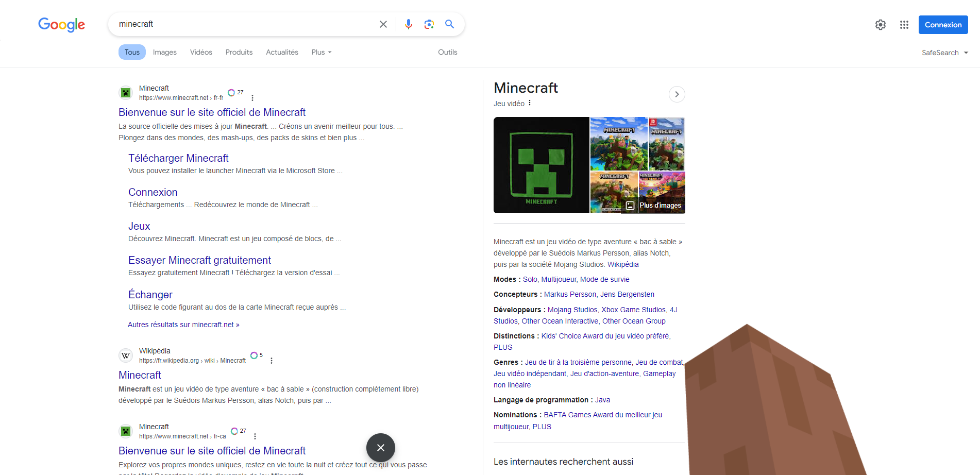The image size is (980, 475).
Task: Switch to the Vidéos tab
Action: 201,52
